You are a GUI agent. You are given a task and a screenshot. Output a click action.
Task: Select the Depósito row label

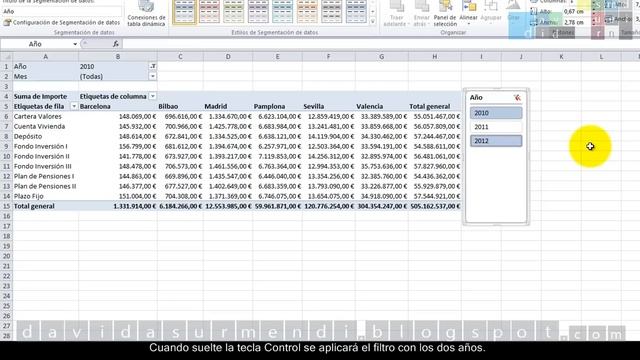coord(28,136)
